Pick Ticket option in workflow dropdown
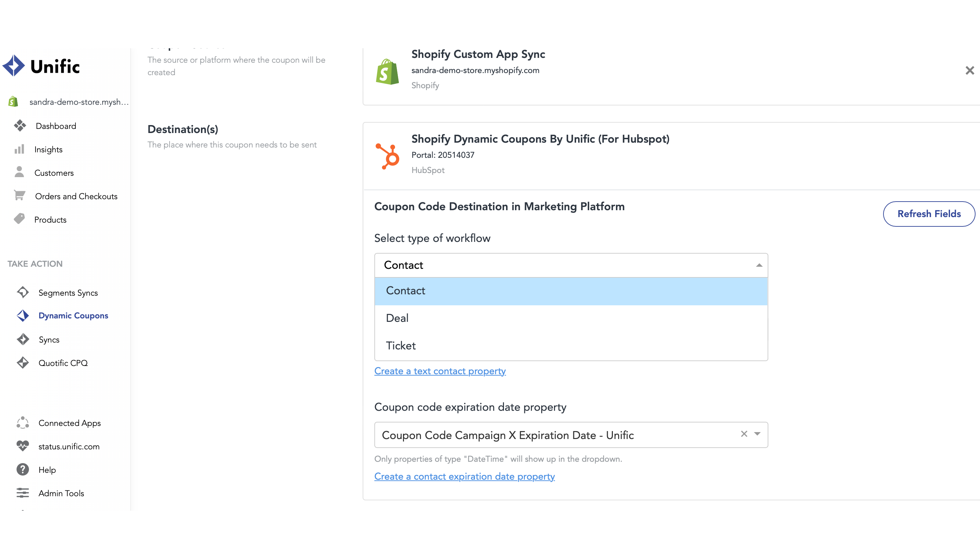The width and height of the screenshot is (980, 551). (x=401, y=346)
